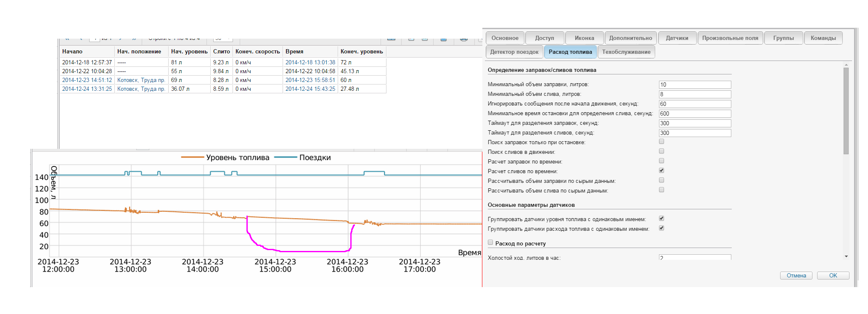Image resolution: width=868 pixels, height=314 pixels.
Task: Click the print icon above the table
Action: point(463,39)
